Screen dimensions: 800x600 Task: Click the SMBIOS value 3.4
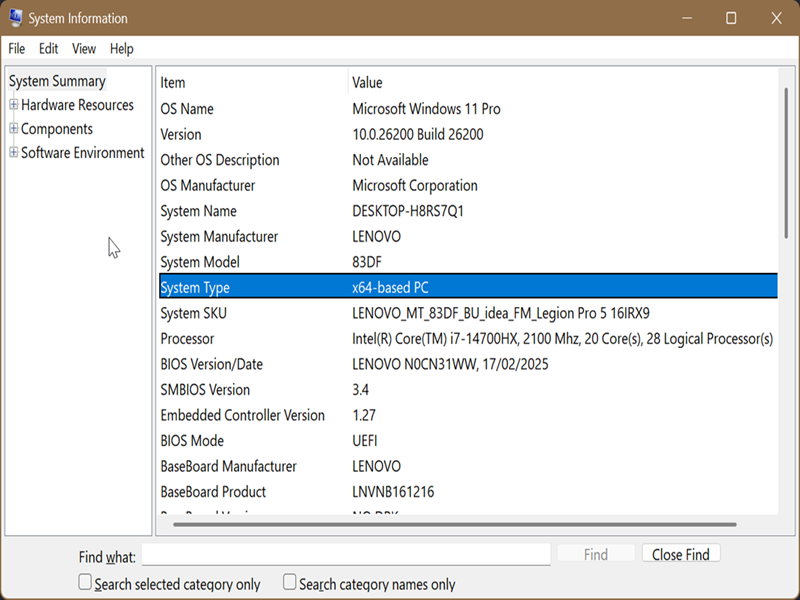point(360,389)
